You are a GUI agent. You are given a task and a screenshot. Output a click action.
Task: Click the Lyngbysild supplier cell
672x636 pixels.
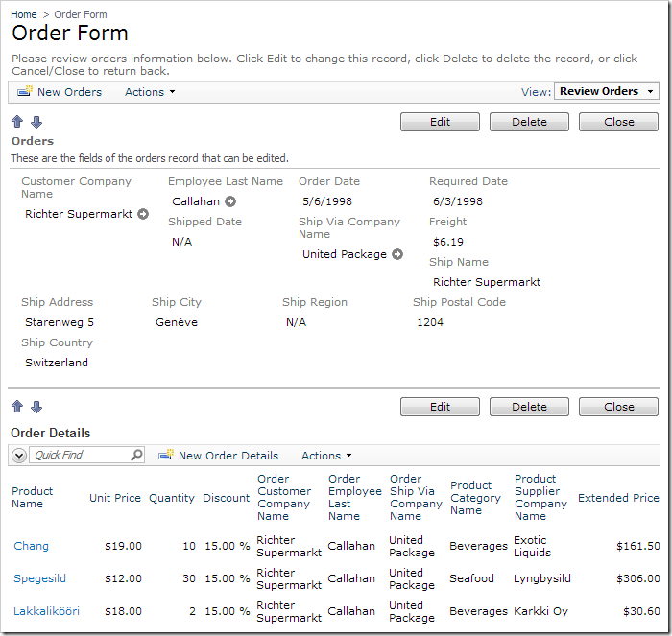(x=542, y=578)
